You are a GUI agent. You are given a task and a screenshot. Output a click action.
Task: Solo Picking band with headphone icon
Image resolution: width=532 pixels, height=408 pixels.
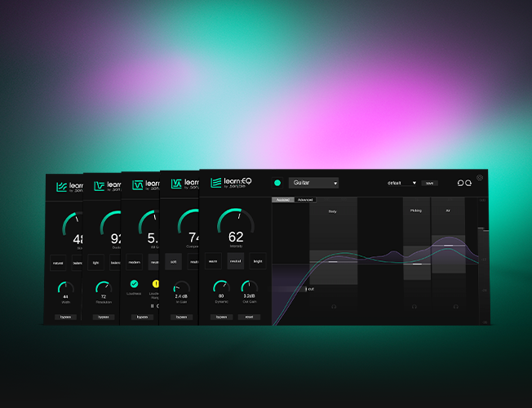tap(415, 307)
